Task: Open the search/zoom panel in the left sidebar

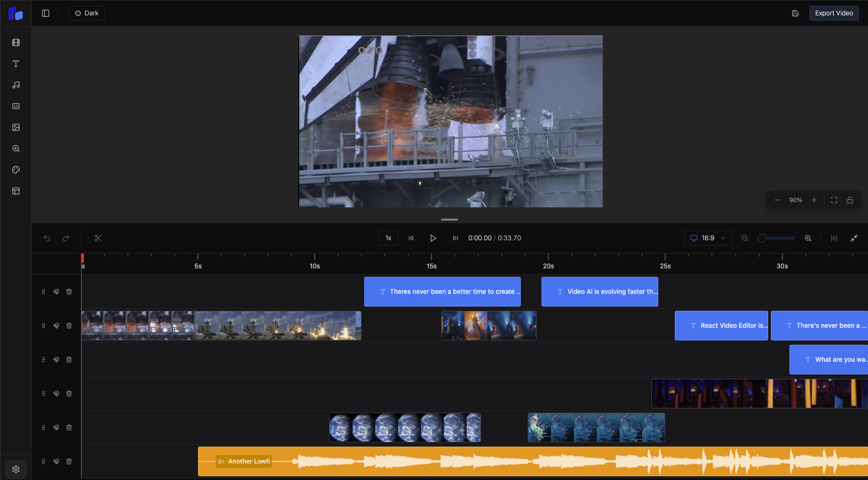Action: 16,149
